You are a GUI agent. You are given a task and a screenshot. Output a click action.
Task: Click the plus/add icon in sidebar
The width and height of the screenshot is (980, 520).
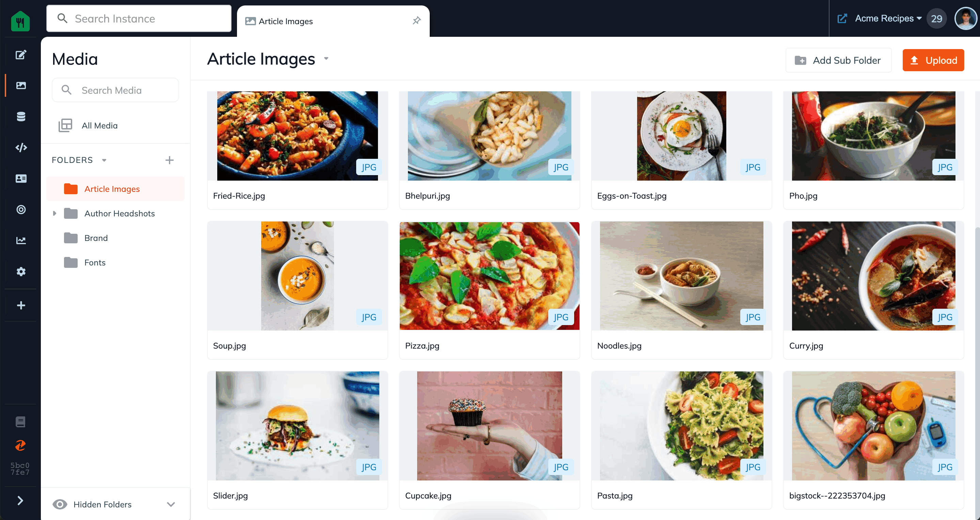pos(20,305)
